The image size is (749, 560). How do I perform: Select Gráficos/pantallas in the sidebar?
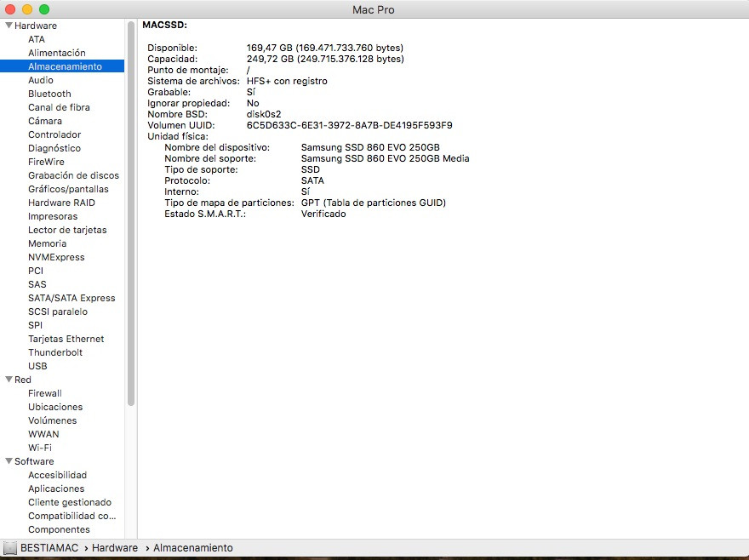(68, 189)
